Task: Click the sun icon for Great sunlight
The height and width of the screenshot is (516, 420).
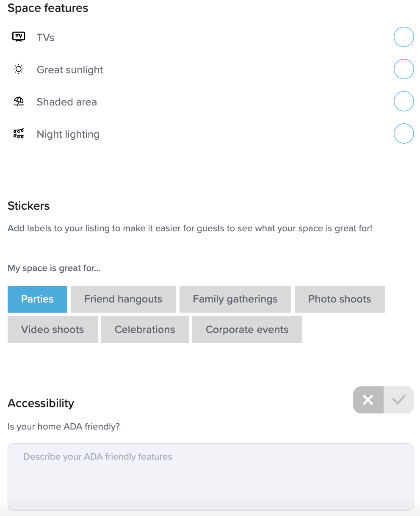Action: point(19,69)
